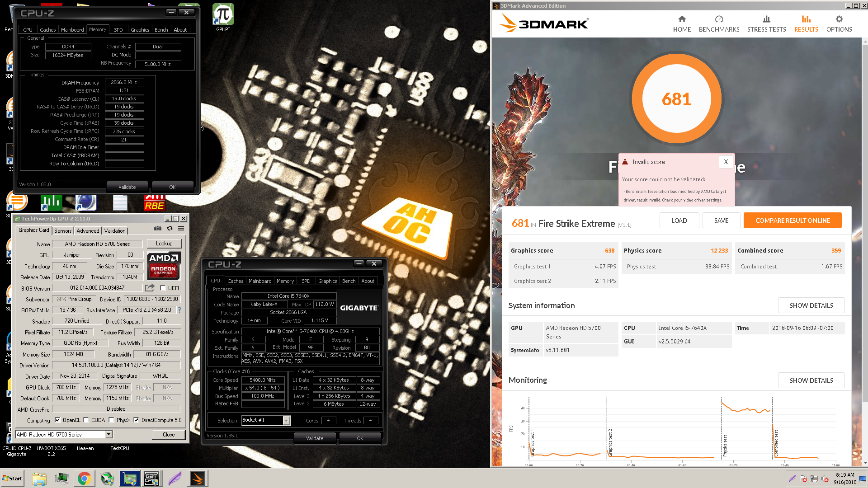Toggle OpenCL checkbox in GPU-Z
Screen dimensions: 868x488
(x=57, y=420)
